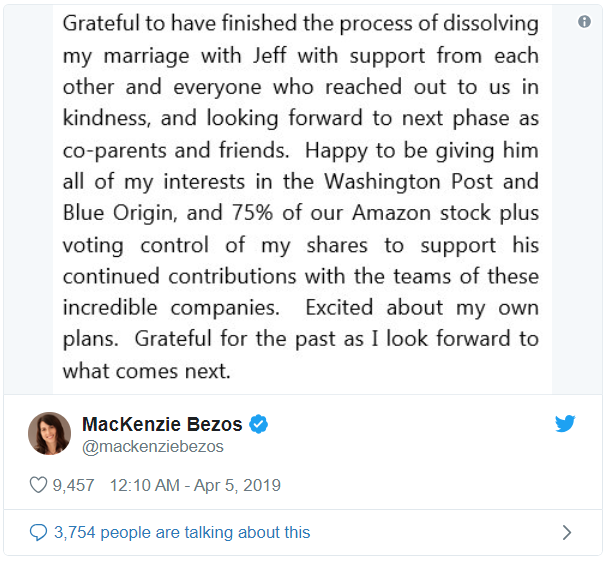The height and width of the screenshot is (562, 607).
Task: Click the 9,457 likes count
Action: pyautogui.click(x=73, y=485)
